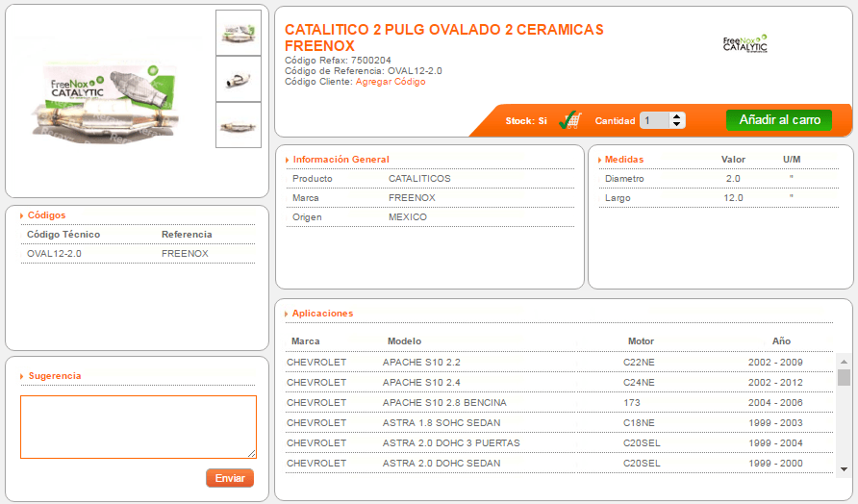Focus the Cantidad quantity field

pyautogui.click(x=655, y=120)
